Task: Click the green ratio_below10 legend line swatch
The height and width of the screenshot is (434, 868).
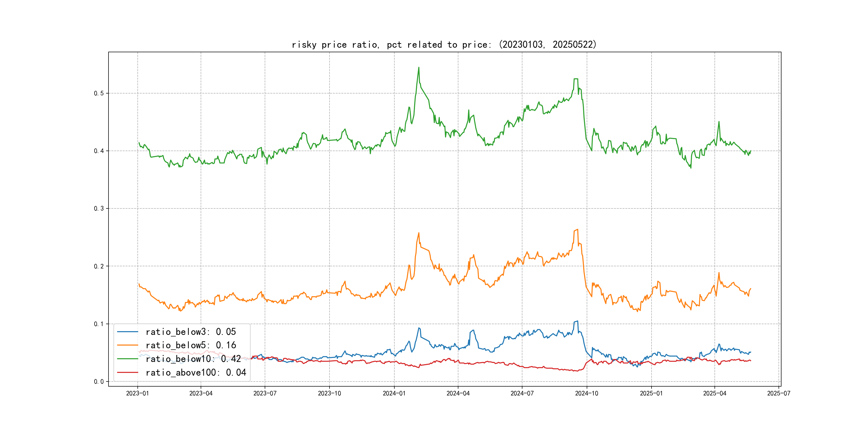Action: [127, 359]
